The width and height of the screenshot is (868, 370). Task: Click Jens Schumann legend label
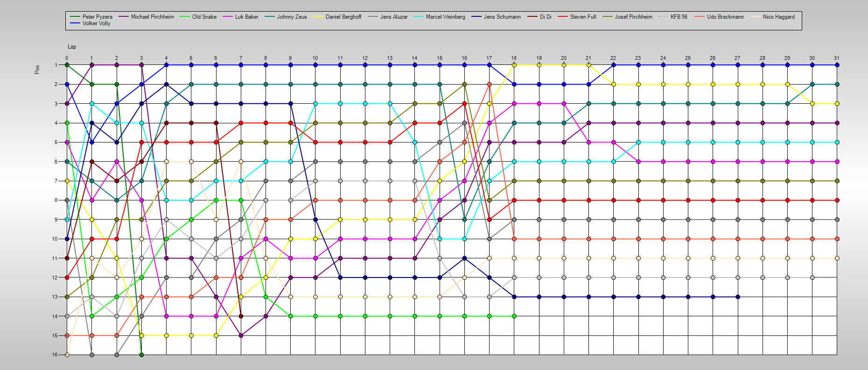502,17
